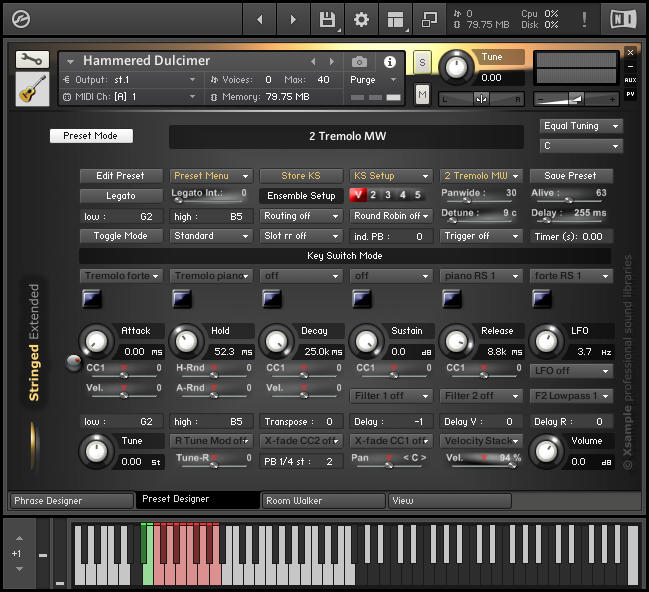Open Trigger off dropdown
649x592 pixels.
[x=481, y=236]
